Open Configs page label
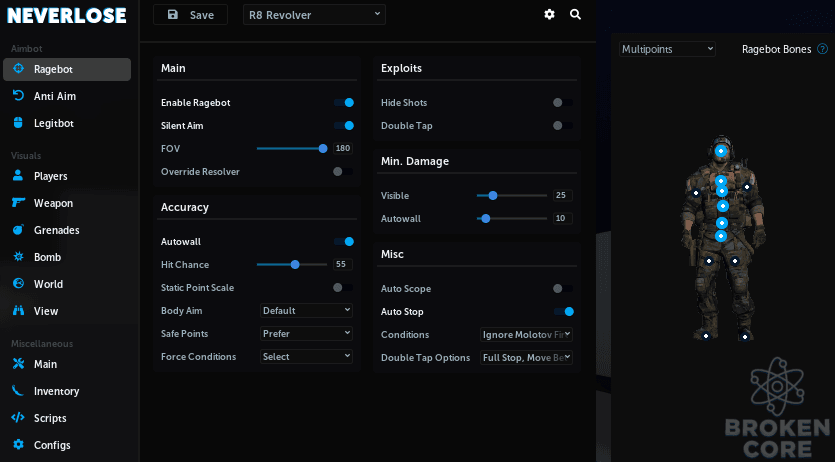Viewport: 835px width, 462px height. [x=52, y=445]
